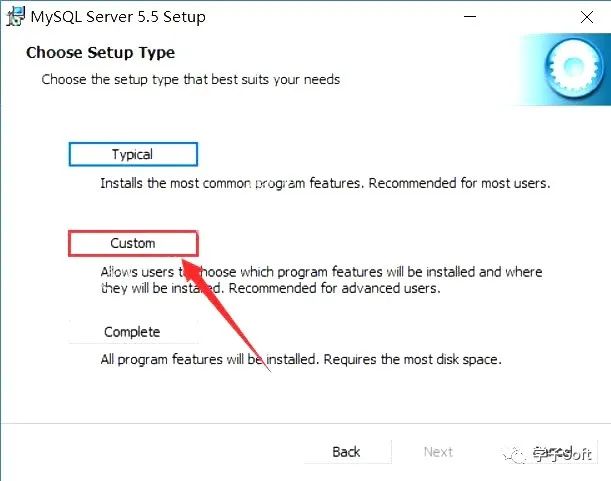Cancel the MySQL installation
Screen dimensions: 611x481
point(552,452)
